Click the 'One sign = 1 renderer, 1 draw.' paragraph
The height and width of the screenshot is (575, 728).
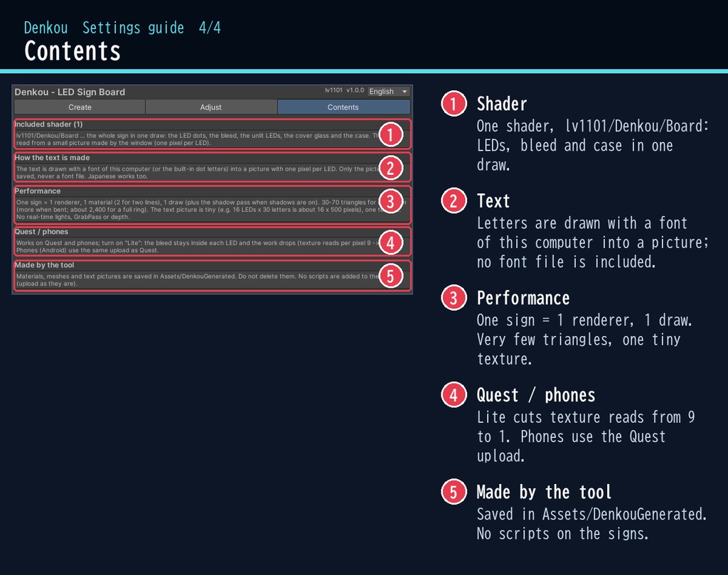click(584, 339)
